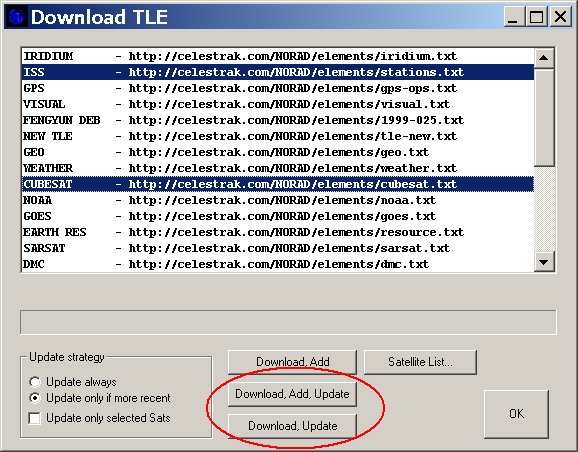Screen dimensions: 578x452
Task: Select the DMC dmc.txt entry
Action: coord(278,264)
